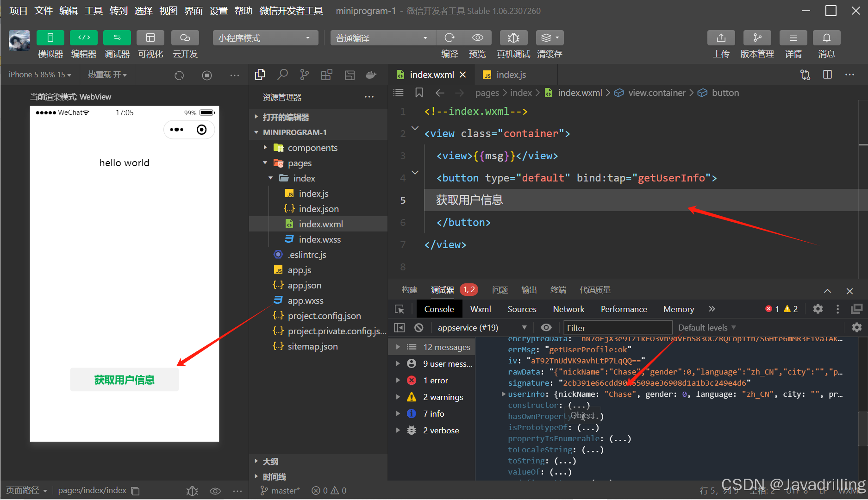This screenshot has height=500, width=868.
Task: Click the mini program capsule menu dots
Action: pyautogui.click(x=177, y=130)
